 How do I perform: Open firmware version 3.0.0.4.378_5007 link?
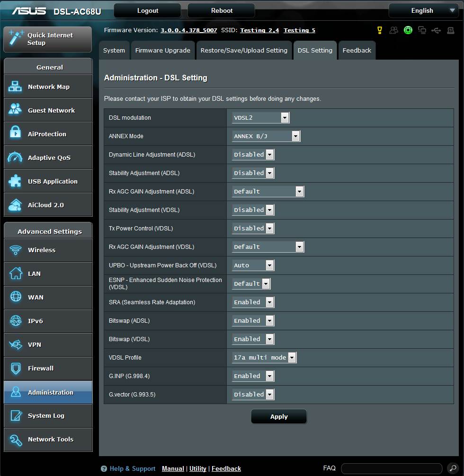point(189,30)
